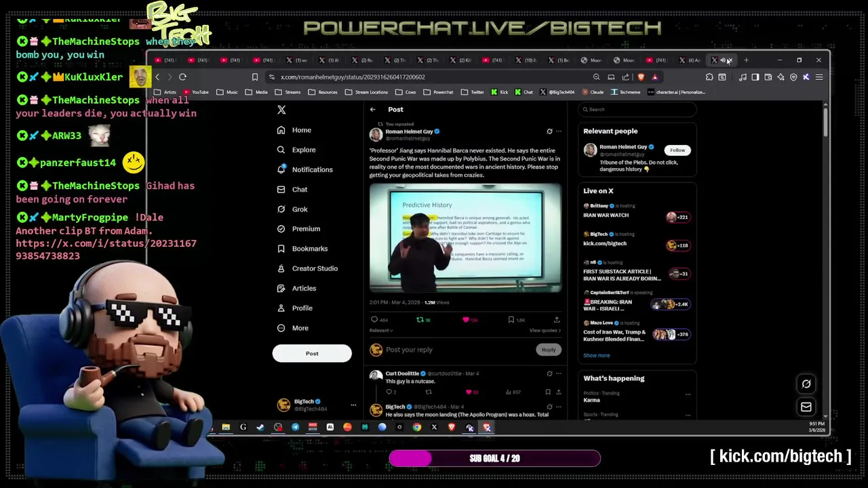868x488 pixels.
Task: Click the X search box
Action: click(637, 109)
